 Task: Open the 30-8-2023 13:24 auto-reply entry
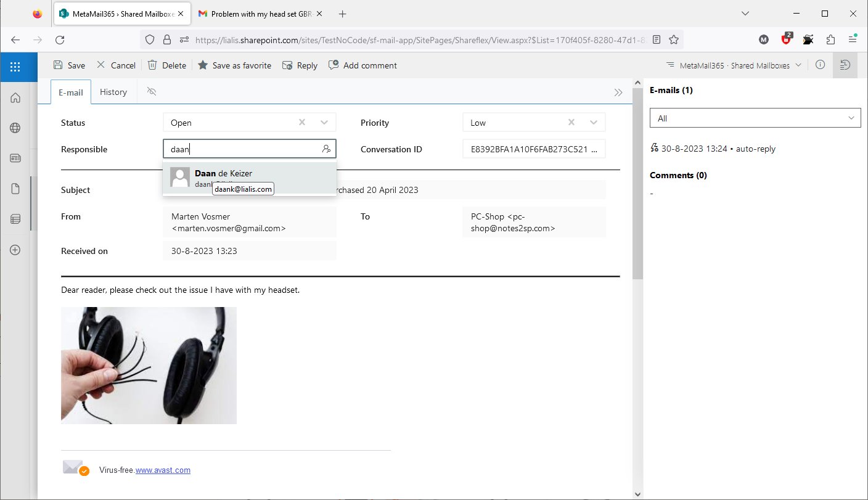[x=713, y=149]
